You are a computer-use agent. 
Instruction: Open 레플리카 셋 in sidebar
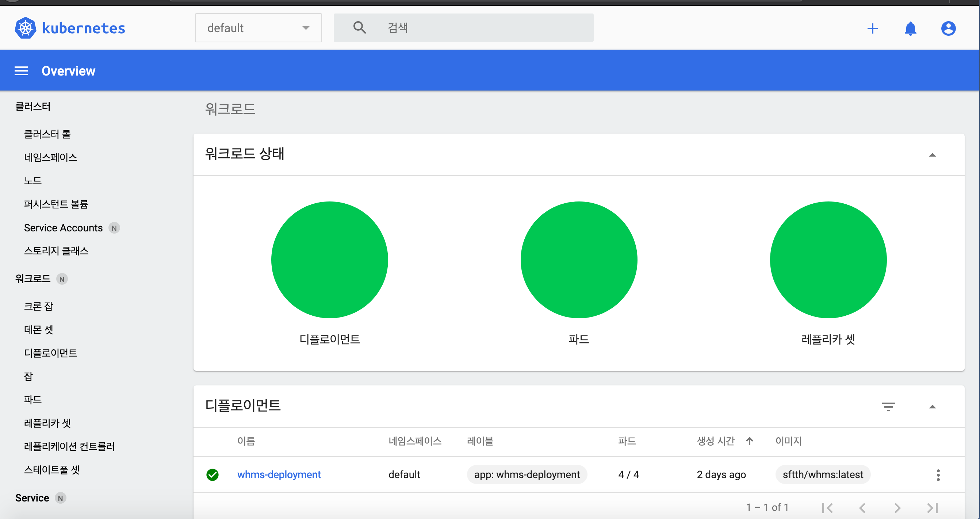click(x=47, y=423)
